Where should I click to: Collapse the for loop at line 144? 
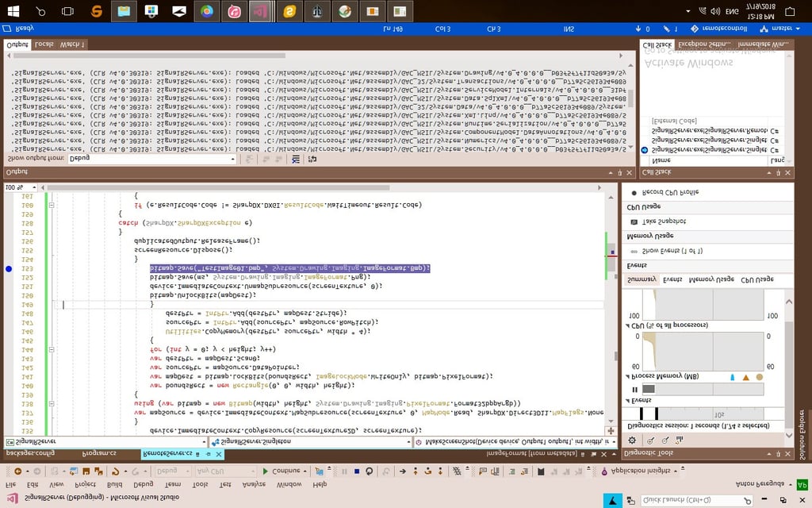[x=52, y=350]
